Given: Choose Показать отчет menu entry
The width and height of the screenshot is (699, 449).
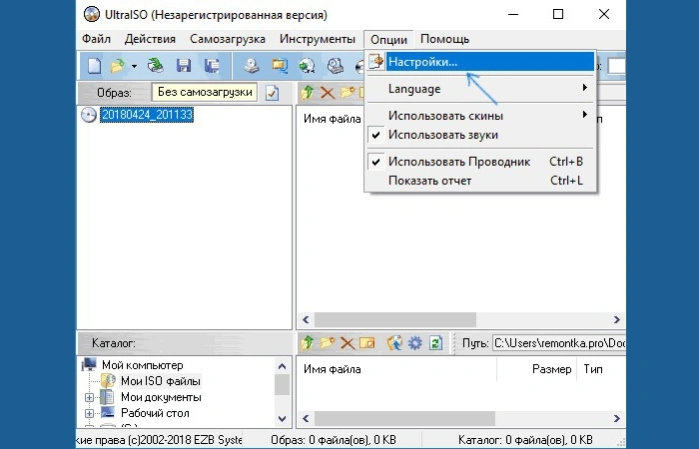Looking at the screenshot, I should 481,181.
